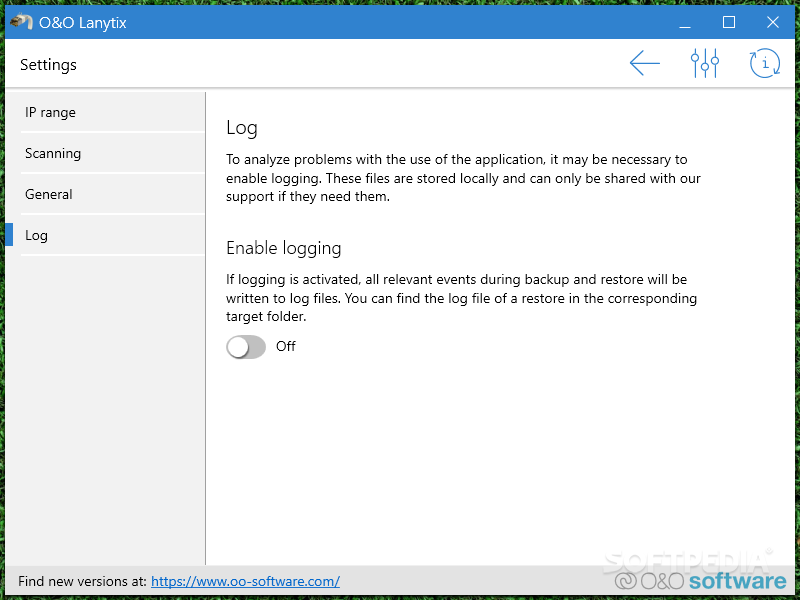This screenshot has height=600, width=800.
Task: Click the 'Log' heading in content pane
Action: point(242,128)
